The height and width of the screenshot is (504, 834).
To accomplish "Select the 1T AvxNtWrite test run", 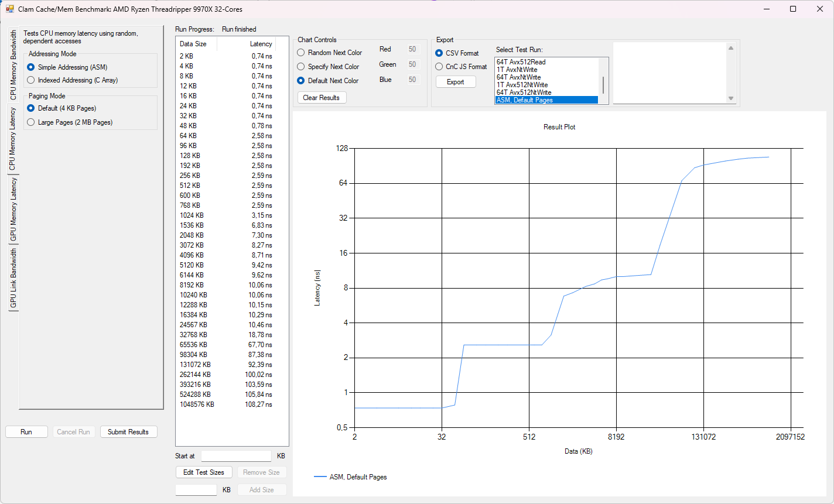I will [x=546, y=70].
